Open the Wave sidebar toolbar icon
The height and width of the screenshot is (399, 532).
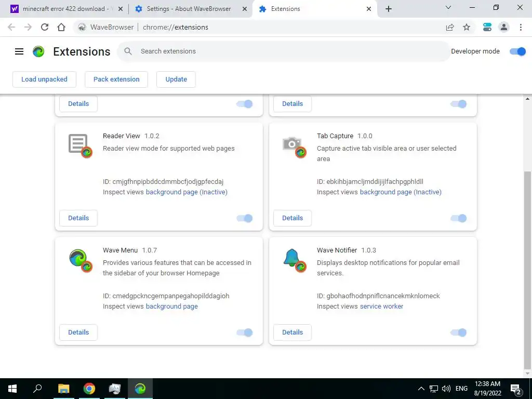pos(487,27)
